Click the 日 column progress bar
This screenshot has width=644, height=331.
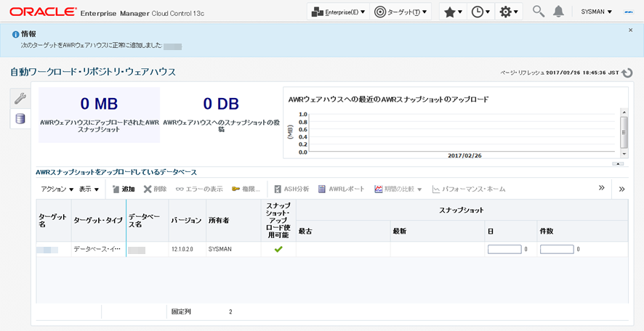pyautogui.click(x=504, y=249)
